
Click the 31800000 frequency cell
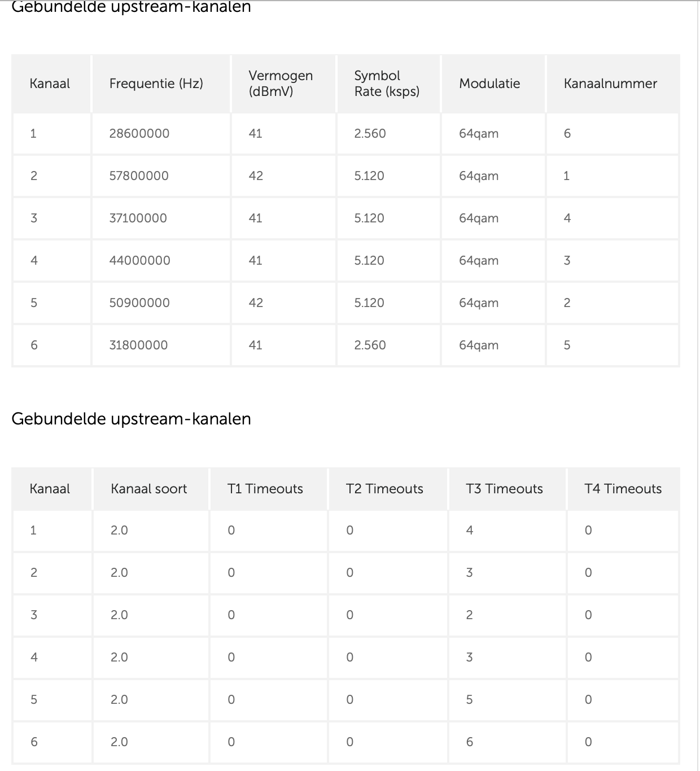point(138,345)
